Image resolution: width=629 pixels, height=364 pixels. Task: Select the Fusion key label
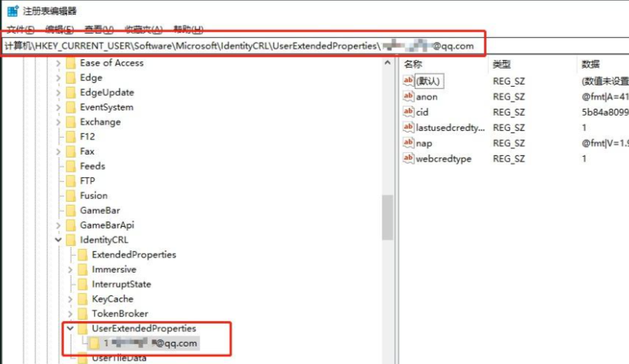pos(94,196)
